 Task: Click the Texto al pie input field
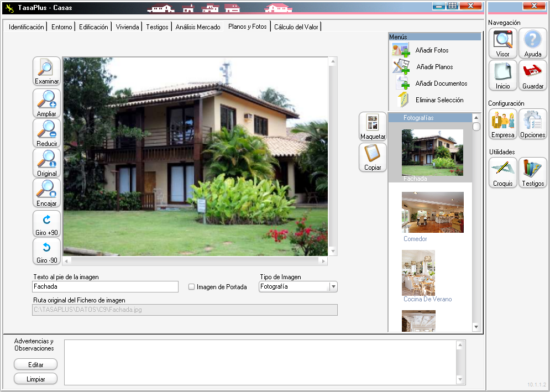click(105, 287)
